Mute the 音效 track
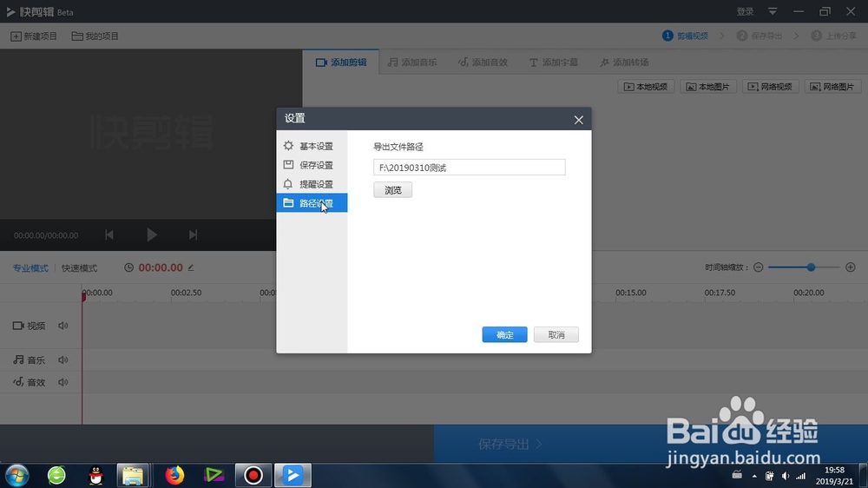This screenshot has width=868, height=488. point(63,382)
